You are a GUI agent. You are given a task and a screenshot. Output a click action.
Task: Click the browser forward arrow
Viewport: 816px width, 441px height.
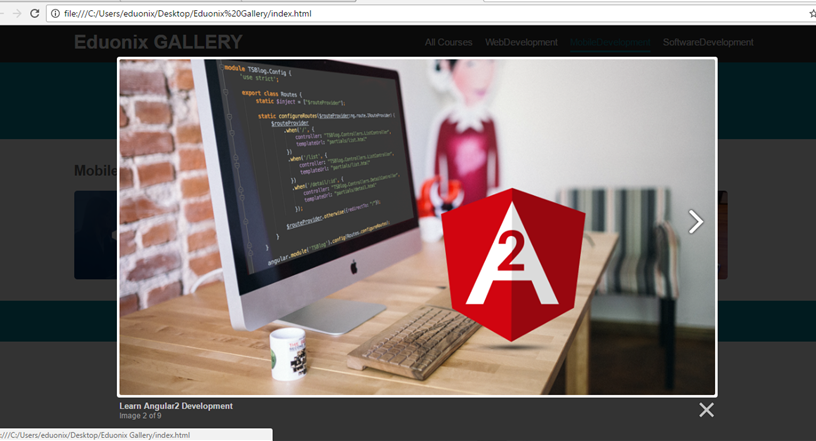17,14
